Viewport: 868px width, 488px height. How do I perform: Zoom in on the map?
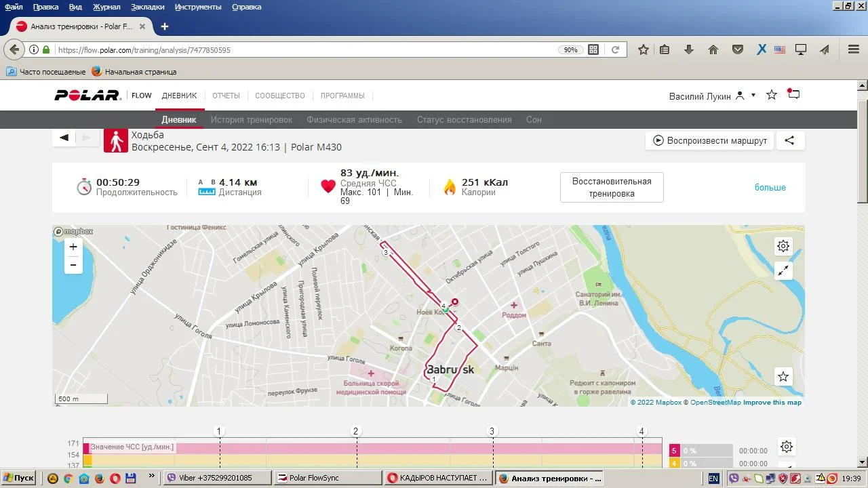73,247
